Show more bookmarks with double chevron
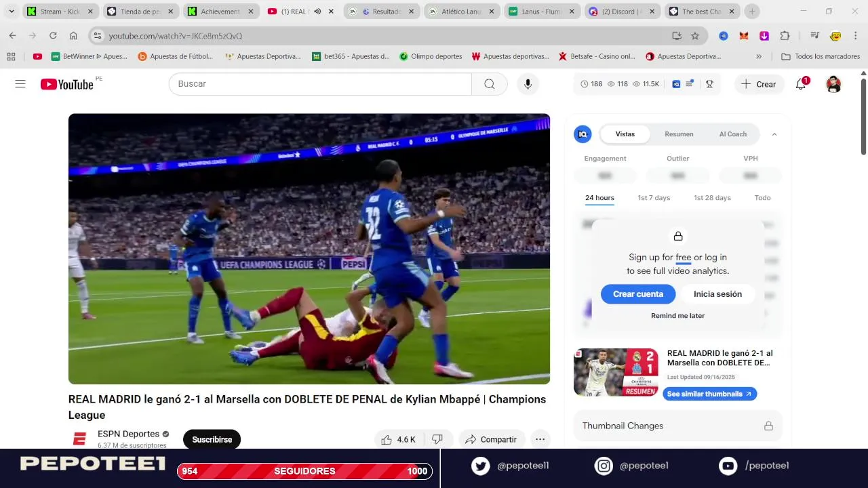This screenshot has width=868, height=488. 759,56
